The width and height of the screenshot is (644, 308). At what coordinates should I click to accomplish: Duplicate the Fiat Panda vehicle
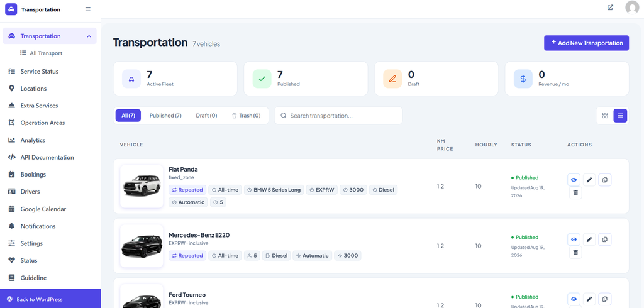coord(605,180)
